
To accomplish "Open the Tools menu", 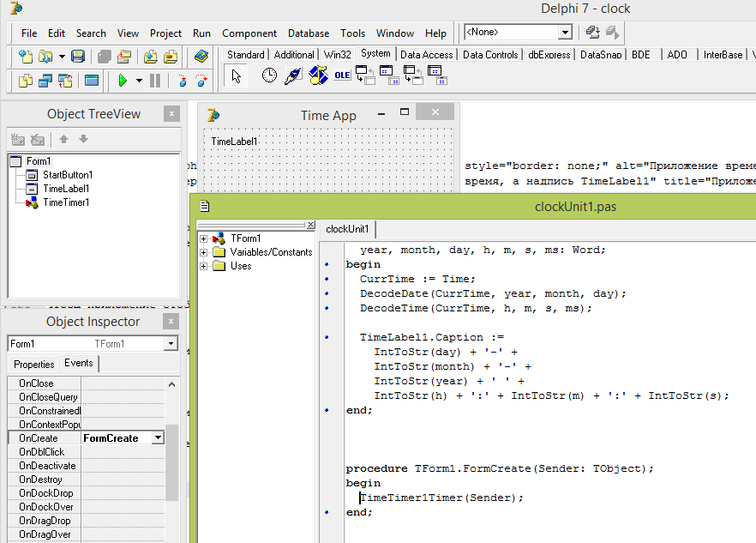I will [x=352, y=33].
